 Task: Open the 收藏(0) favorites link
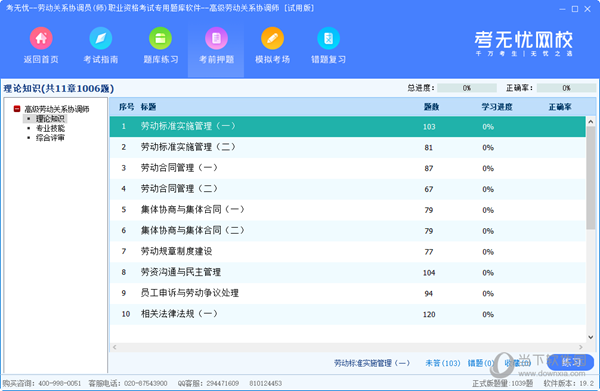518,363
